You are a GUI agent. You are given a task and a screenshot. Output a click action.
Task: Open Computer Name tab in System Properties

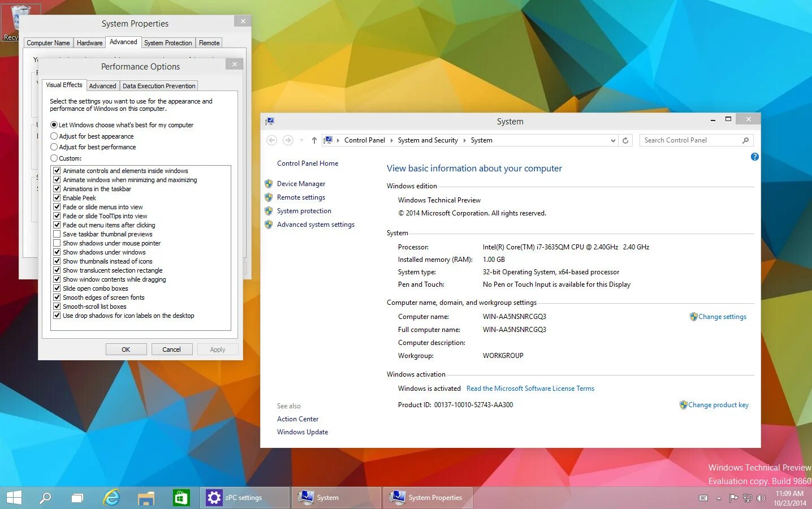click(x=48, y=43)
